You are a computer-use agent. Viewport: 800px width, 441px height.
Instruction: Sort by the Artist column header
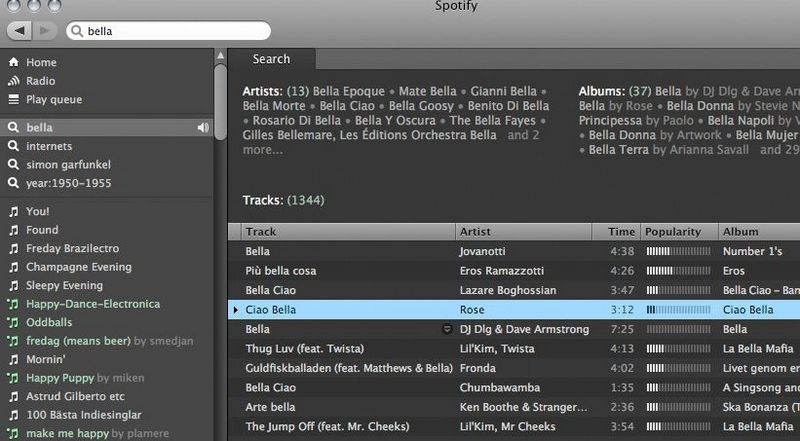point(523,232)
